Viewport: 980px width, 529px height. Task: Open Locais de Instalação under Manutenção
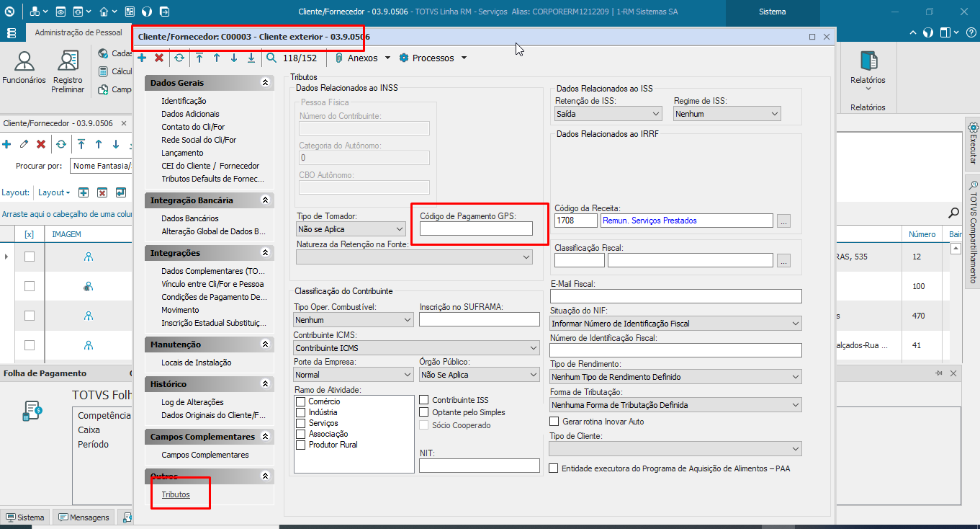pos(197,363)
